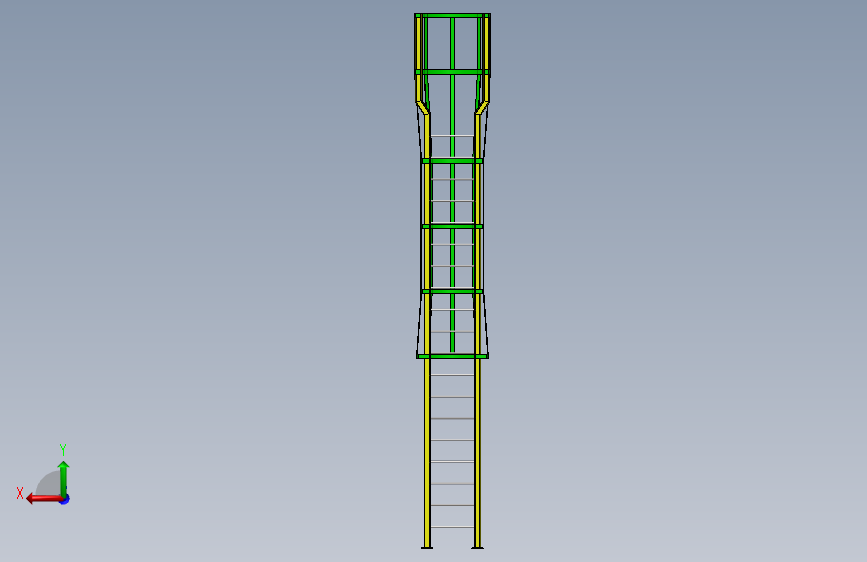Select the center vertical green cage bar
Viewport: 867px width, 562px height.
coord(452,183)
